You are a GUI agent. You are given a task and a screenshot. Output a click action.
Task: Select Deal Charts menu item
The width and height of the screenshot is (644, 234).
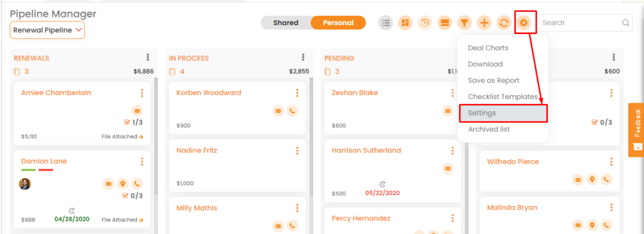(488, 48)
